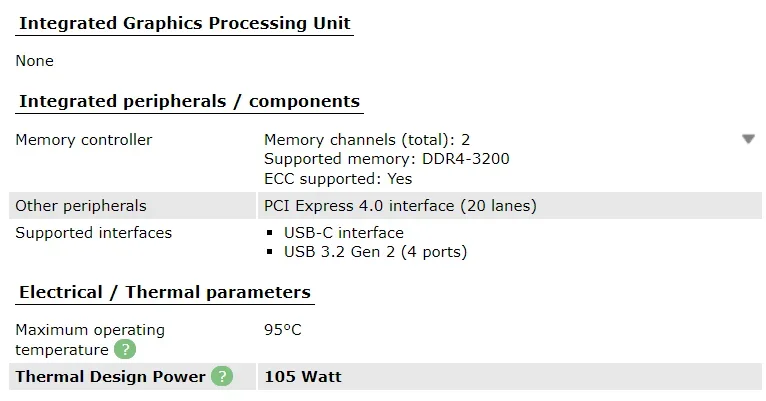Click the Other peripherals row label
Viewport: 766px width, 401px height.
pyautogui.click(x=81, y=206)
